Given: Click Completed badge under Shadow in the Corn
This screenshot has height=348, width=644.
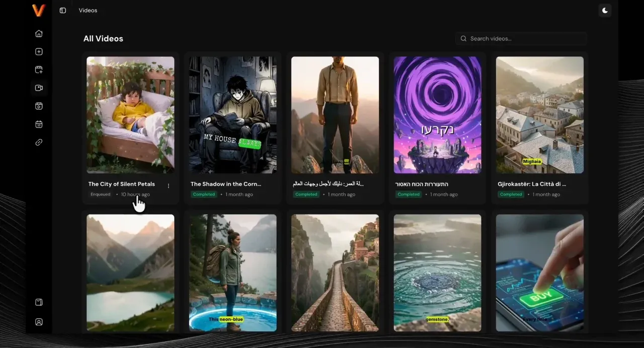Looking at the screenshot, I should point(204,194).
